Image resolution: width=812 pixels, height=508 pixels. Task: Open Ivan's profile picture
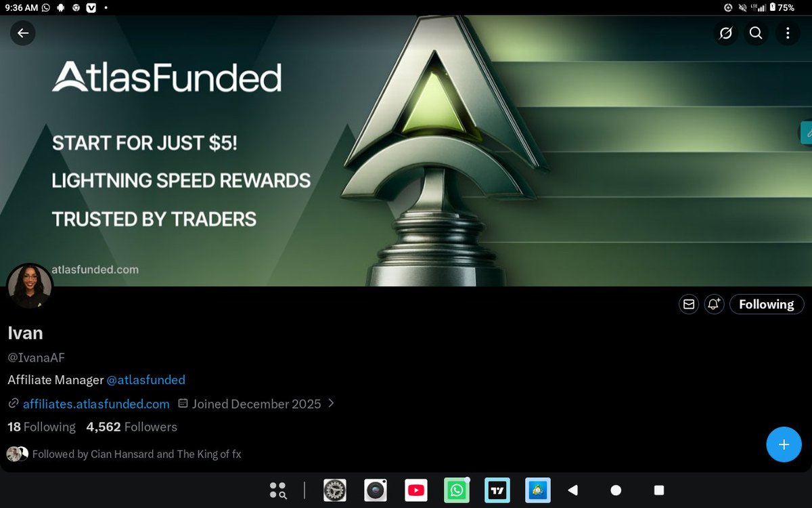[30, 287]
